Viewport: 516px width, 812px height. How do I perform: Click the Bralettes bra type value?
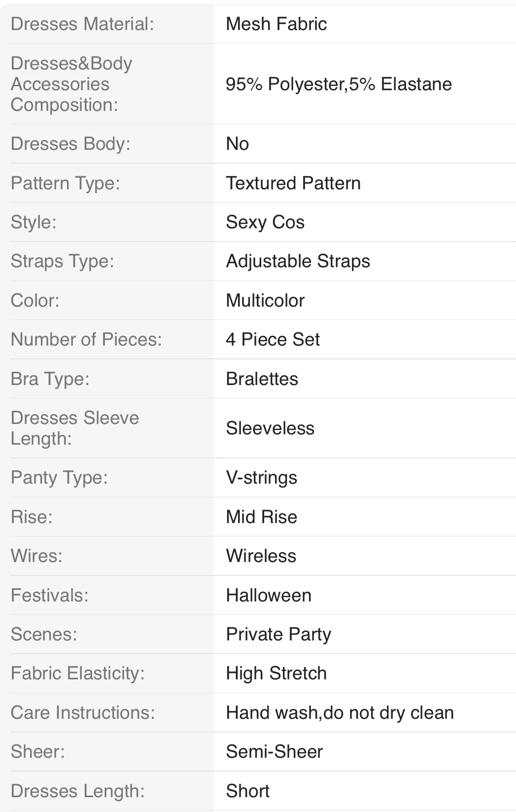(262, 379)
